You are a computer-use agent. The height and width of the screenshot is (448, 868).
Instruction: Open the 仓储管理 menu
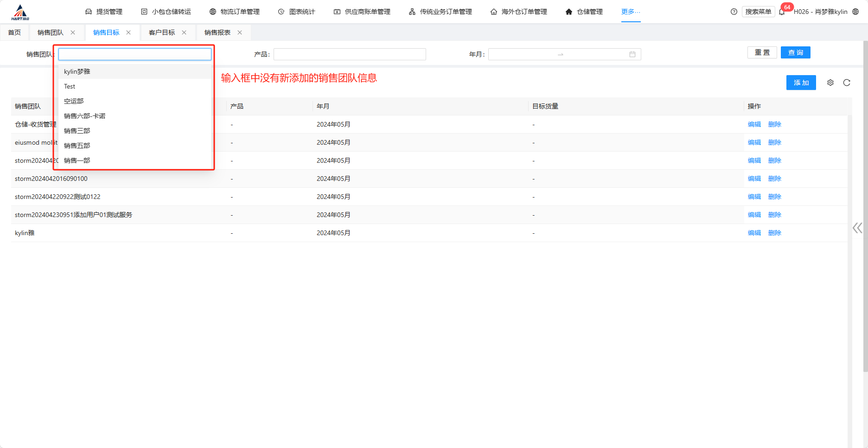pos(584,12)
